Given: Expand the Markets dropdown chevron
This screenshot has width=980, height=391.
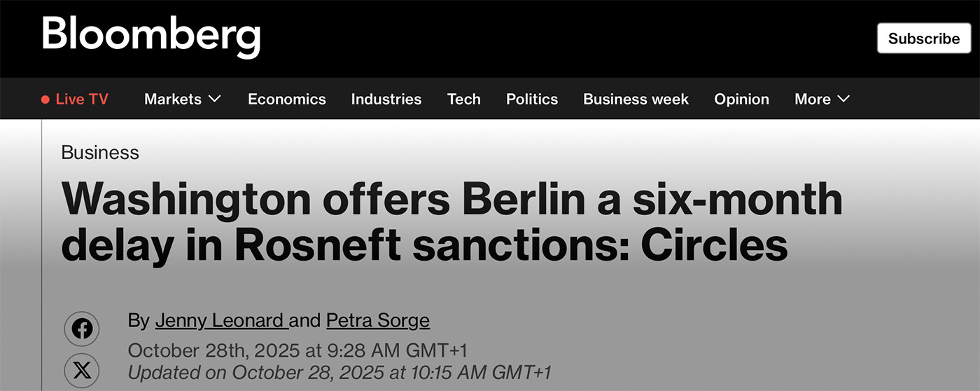Looking at the screenshot, I should click(214, 100).
